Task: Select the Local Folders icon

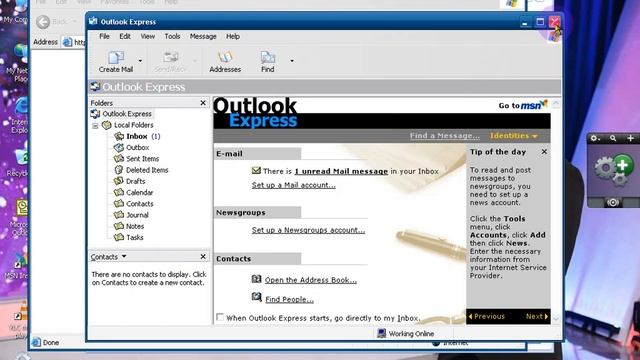Action: click(107, 125)
